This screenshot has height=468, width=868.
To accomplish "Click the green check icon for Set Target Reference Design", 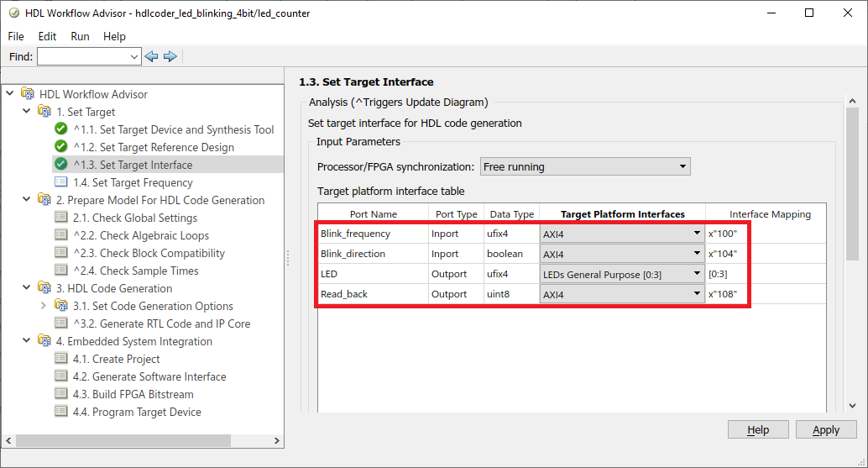I will point(61,147).
